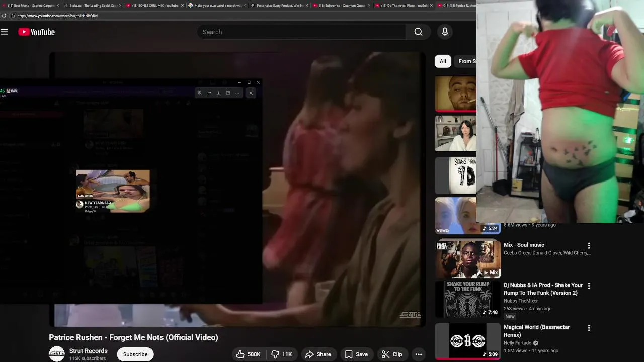This screenshot has height=362, width=644.
Task: Click the forward arrow in image viewer toolbar
Action: tap(209, 93)
